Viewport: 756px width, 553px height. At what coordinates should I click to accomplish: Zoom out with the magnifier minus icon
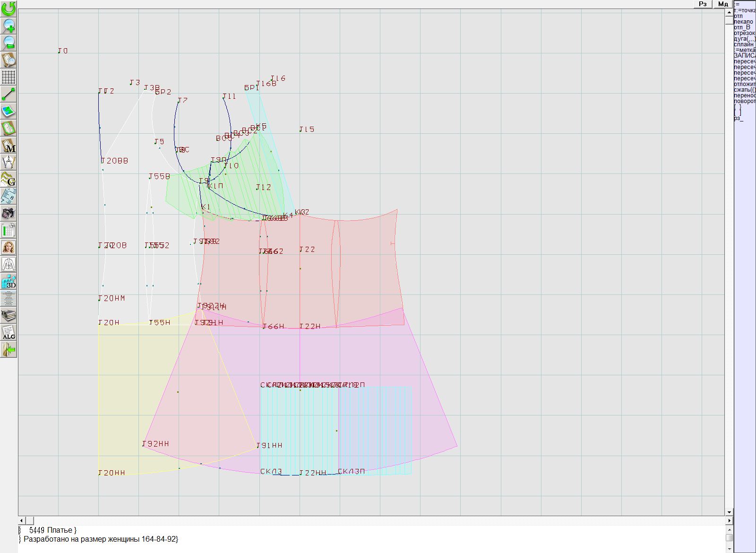tap(9, 43)
